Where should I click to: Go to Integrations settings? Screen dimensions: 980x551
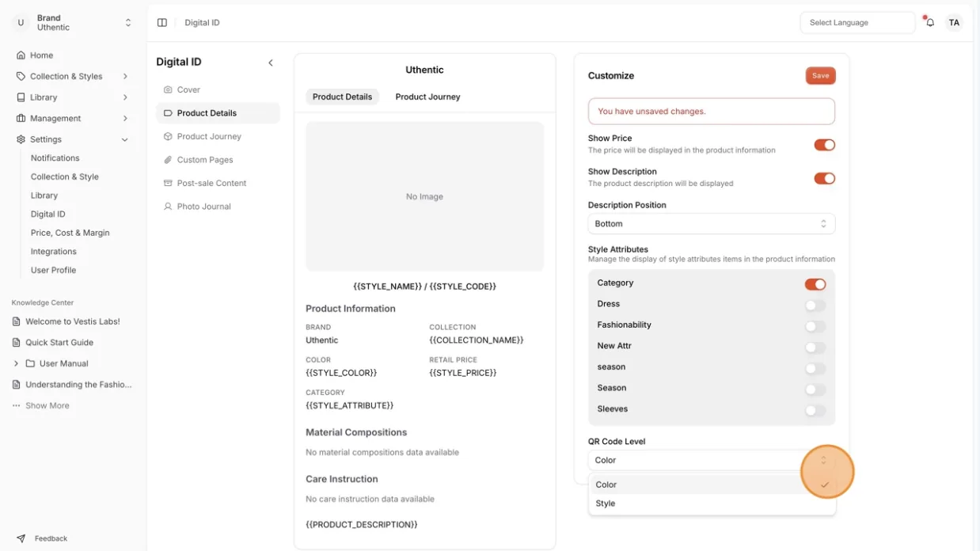pyautogui.click(x=54, y=252)
